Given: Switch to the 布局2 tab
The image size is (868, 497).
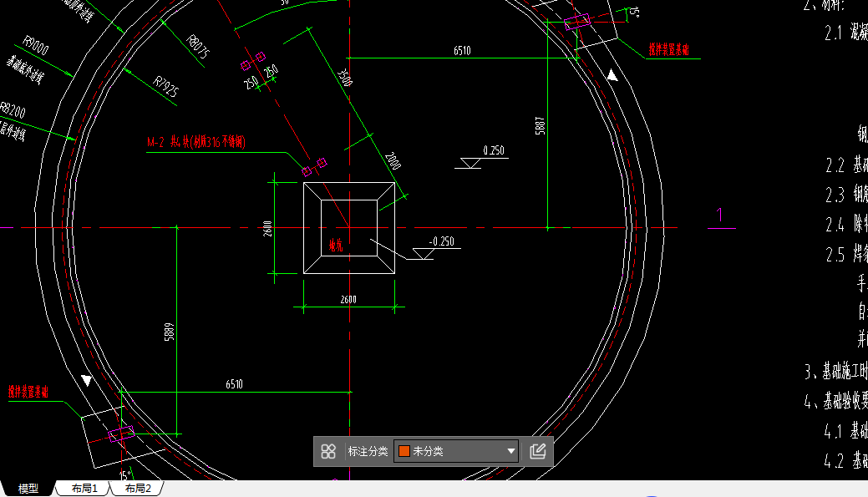Looking at the screenshot, I should (137, 489).
